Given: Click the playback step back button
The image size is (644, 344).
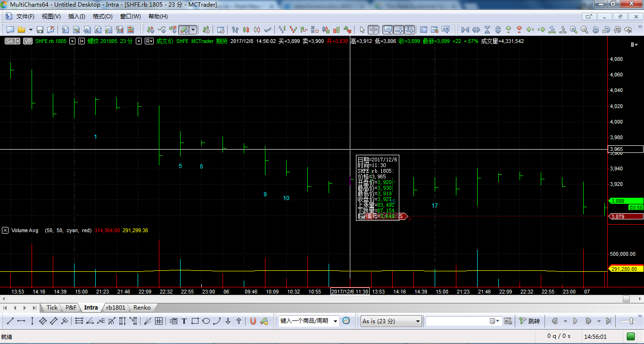Looking at the screenshot, I should (554, 321).
